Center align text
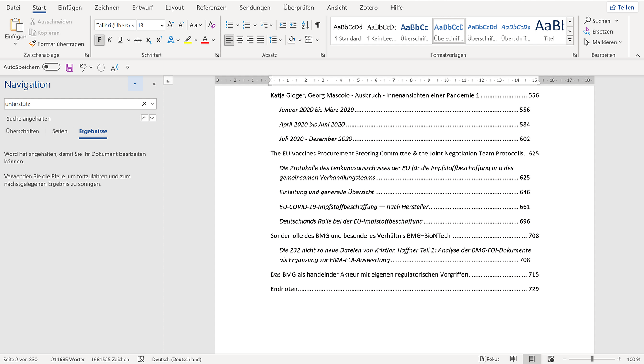The width and height of the screenshot is (644, 364). (240, 40)
